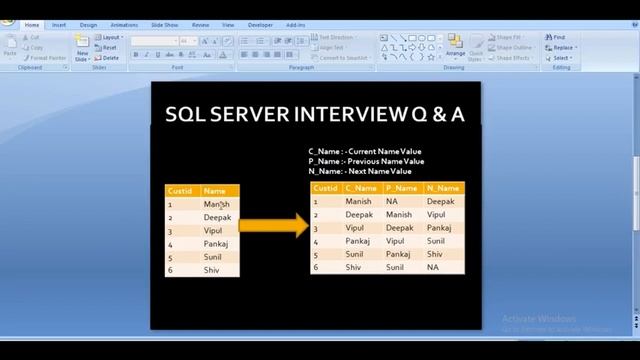Open the Layout dropdown
Image resolution: width=640 pixels, height=360 pixels.
[x=109, y=37]
